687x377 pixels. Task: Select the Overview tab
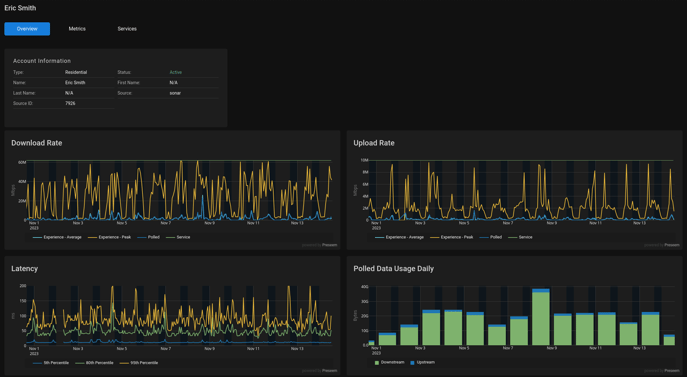(27, 29)
